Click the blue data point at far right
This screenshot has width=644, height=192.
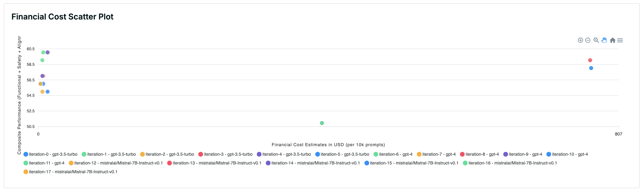591,68
